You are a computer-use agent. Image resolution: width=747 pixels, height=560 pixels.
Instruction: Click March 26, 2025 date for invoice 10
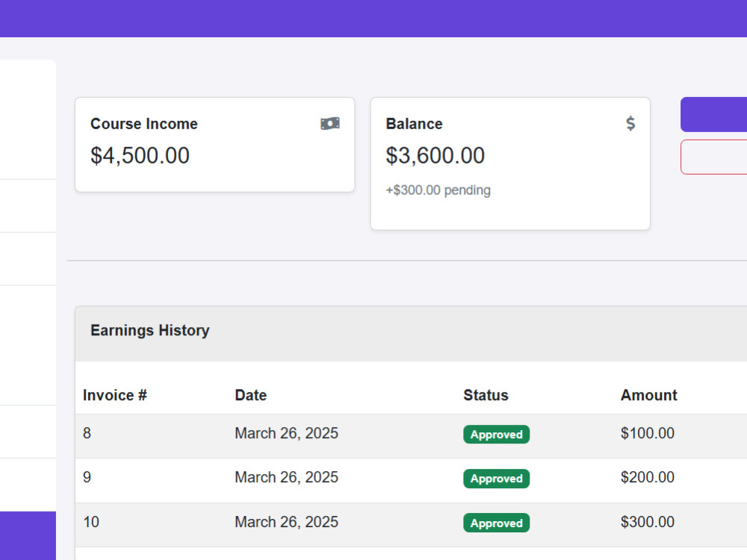click(x=286, y=522)
